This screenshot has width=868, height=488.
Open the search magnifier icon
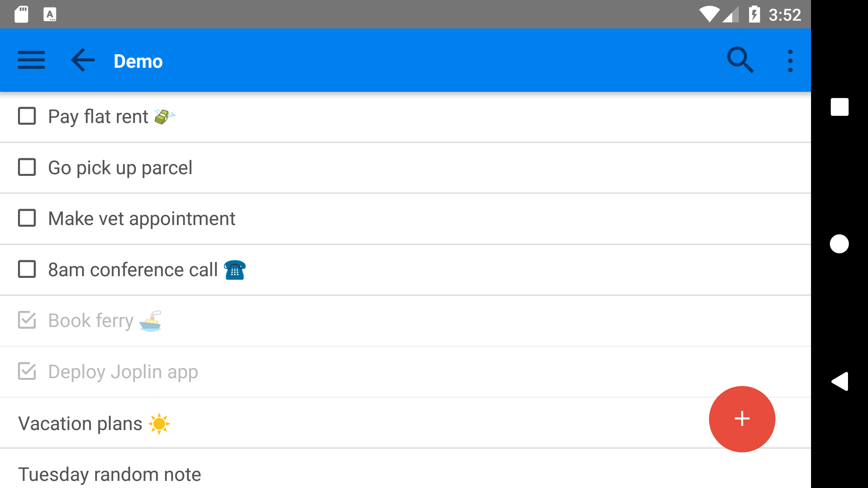pos(741,60)
